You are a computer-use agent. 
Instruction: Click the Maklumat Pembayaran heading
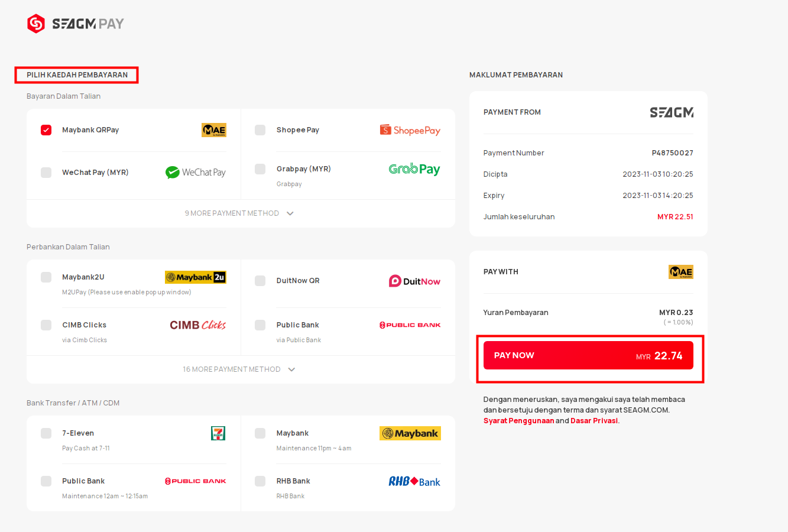(516, 75)
